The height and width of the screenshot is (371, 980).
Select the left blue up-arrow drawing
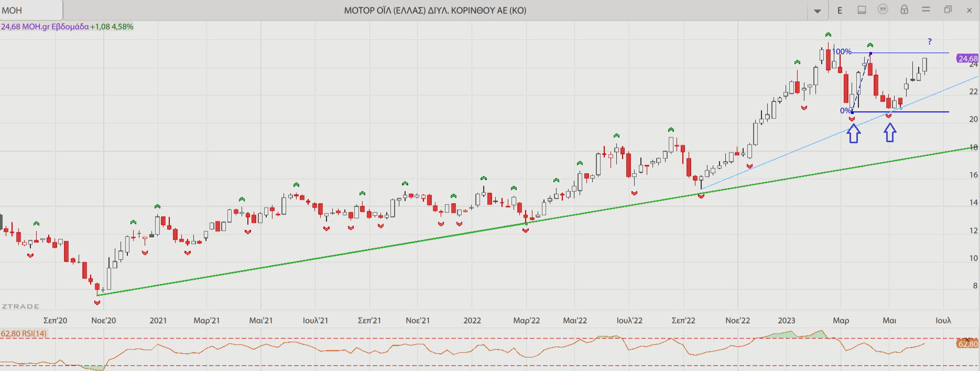coord(854,133)
